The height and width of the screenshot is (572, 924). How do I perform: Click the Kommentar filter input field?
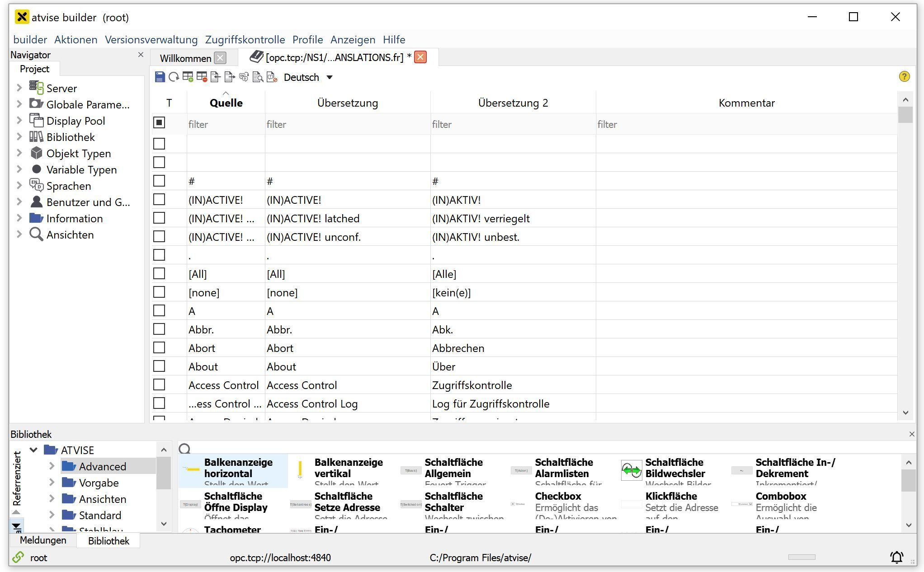pyautogui.click(x=746, y=124)
